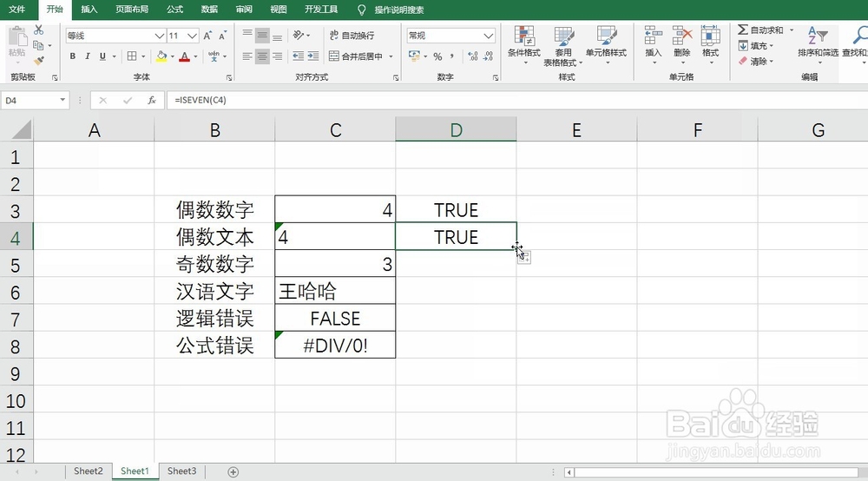Click the Cut scissors icon
The width and height of the screenshot is (868, 481).
(x=39, y=30)
